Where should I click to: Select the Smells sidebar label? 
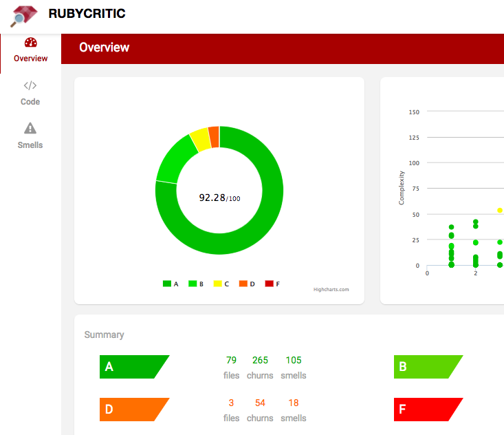(x=30, y=145)
